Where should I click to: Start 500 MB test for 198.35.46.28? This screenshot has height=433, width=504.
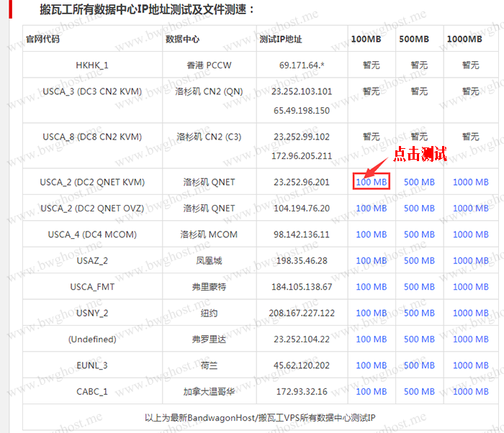[x=419, y=260]
